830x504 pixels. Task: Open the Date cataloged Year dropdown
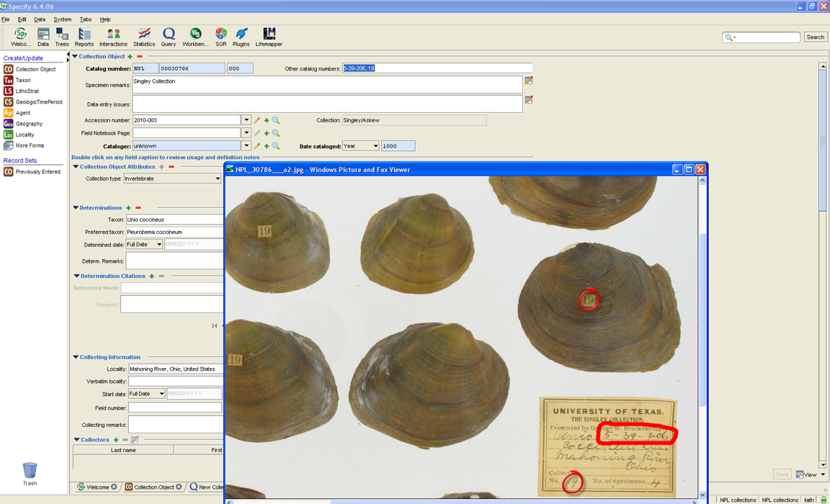375,146
